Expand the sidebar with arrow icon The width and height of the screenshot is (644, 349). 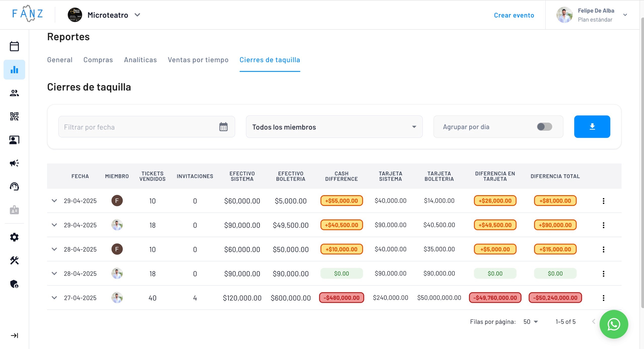(14, 335)
